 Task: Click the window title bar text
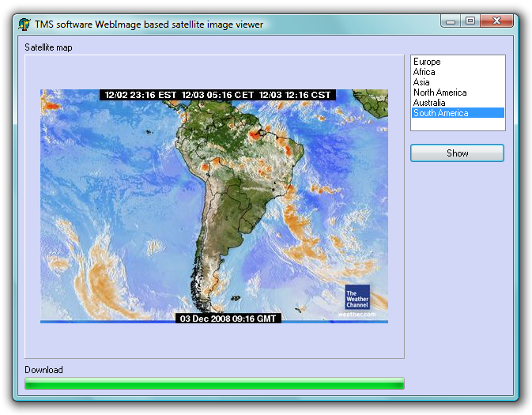pyautogui.click(x=149, y=25)
